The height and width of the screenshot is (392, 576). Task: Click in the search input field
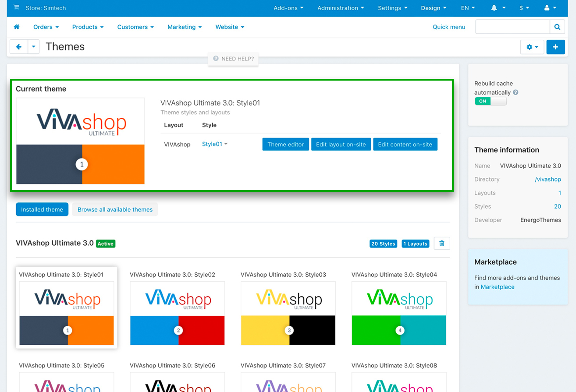pos(512,27)
